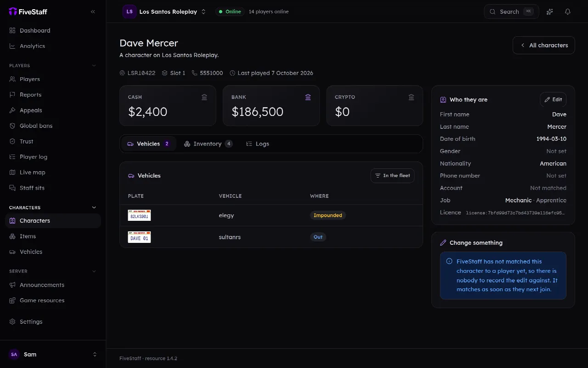588x368 pixels.
Task: Collapse the sidebar with the double-chevron icon
Action: (x=93, y=11)
